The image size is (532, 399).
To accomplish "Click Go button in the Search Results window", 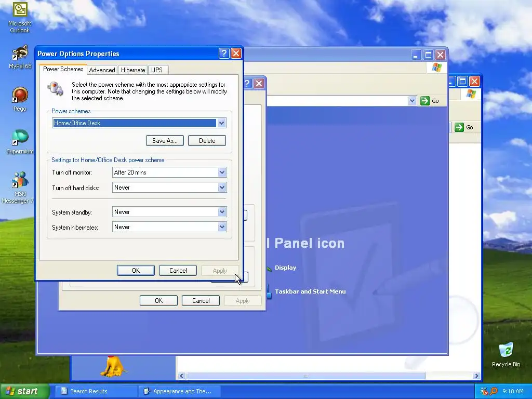I will pyautogui.click(x=464, y=127).
